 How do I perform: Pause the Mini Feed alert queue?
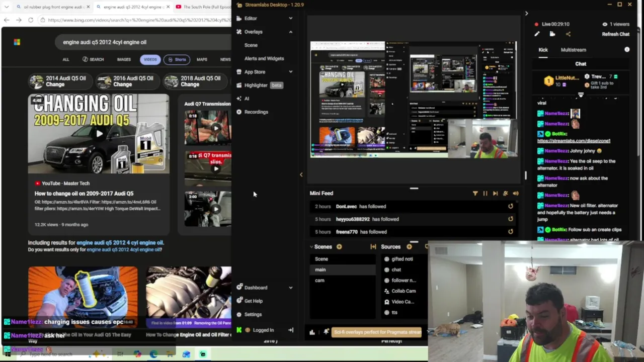coord(485,193)
